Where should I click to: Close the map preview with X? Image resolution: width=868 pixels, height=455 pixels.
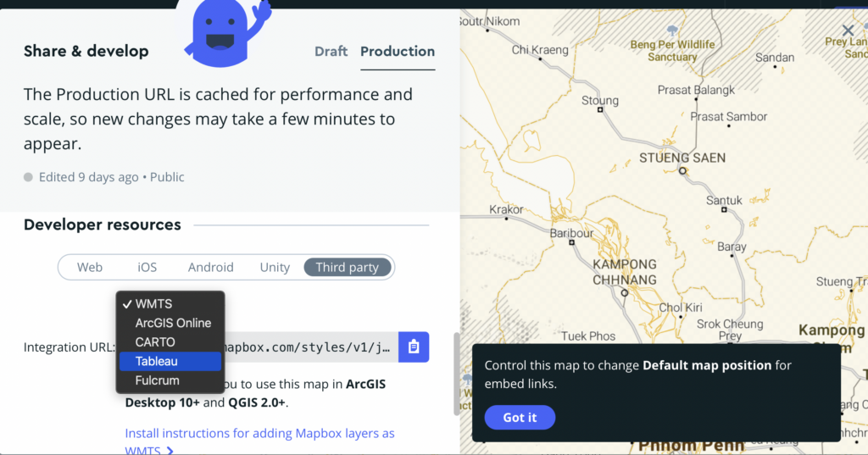(848, 31)
